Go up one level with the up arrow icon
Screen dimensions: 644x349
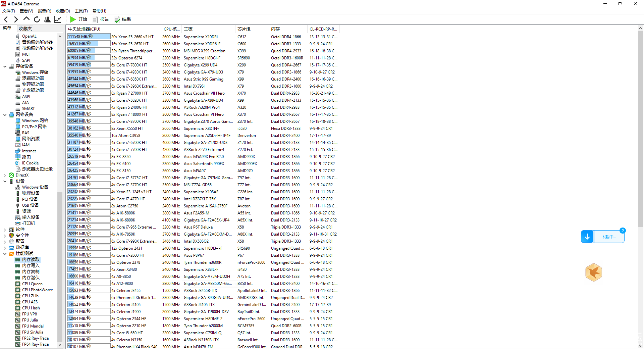(x=26, y=19)
